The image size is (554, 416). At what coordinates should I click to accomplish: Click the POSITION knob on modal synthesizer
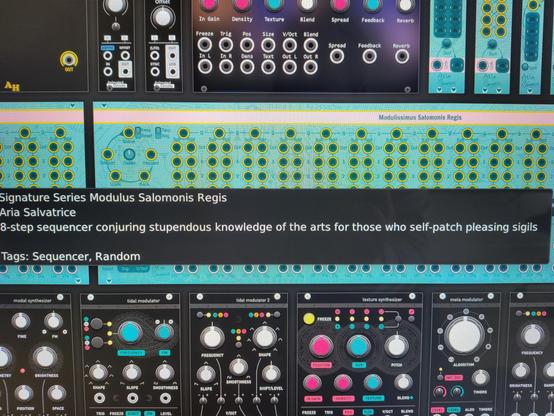[23, 394]
